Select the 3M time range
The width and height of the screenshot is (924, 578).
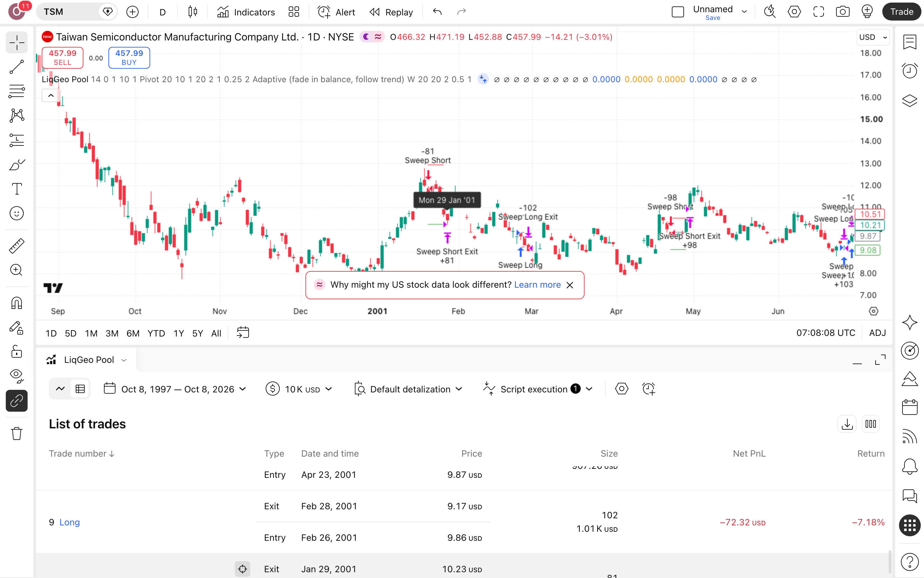pyautogui.click(x=112, y=333)
